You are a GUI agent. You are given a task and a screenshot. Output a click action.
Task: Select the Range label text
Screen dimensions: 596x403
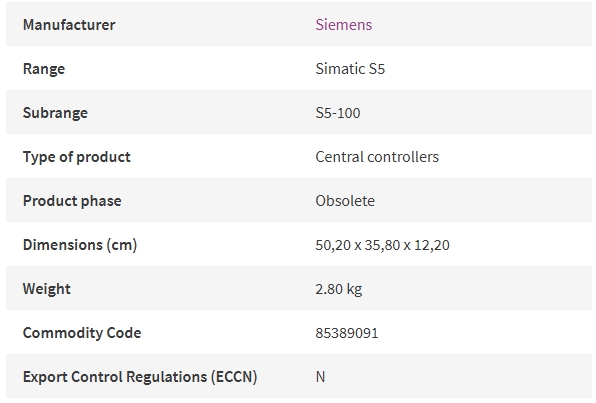coord(44,69)
